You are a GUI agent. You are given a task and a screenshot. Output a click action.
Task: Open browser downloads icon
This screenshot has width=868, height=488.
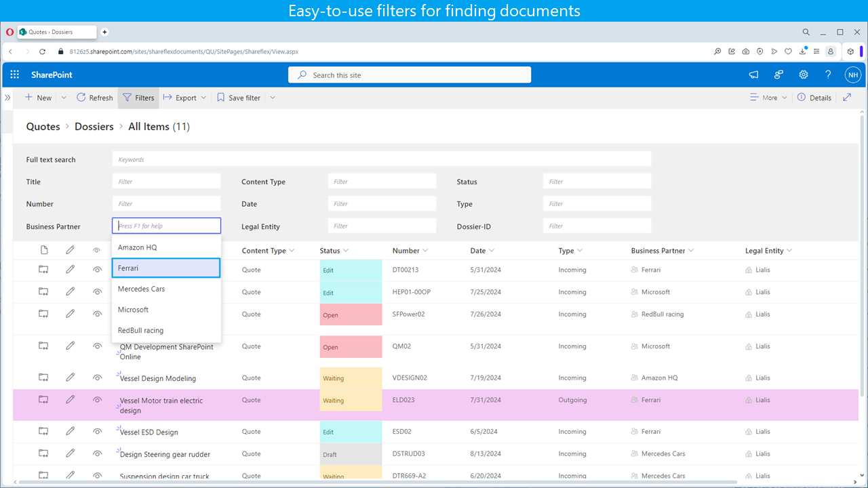click(x=802, y=52)
